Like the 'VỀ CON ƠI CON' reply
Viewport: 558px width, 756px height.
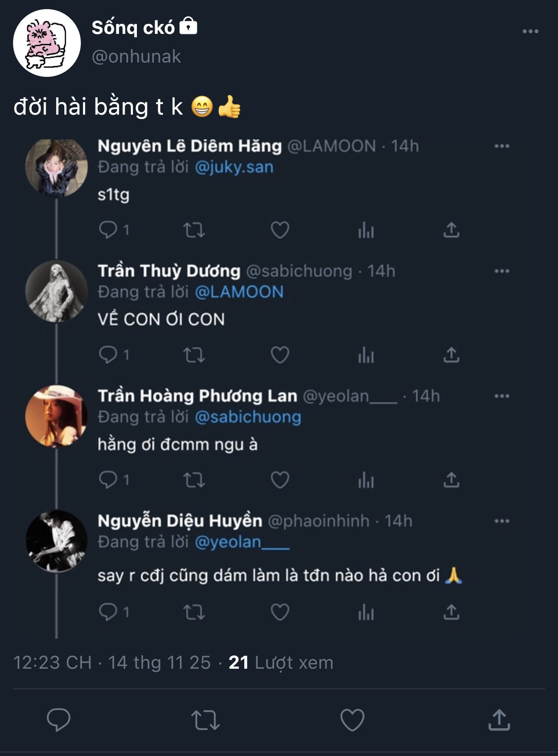click(x=280, y=355)
